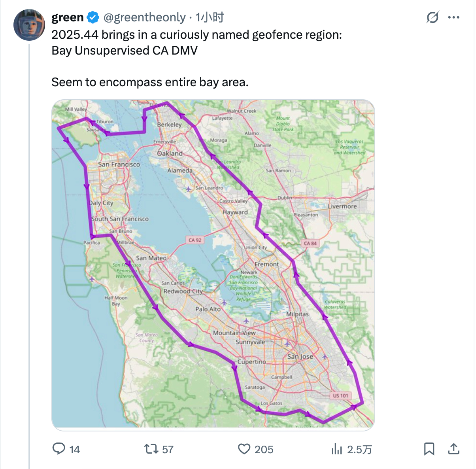476x469 pixels.
Task: Click the view count 2.5万
Action: 359,449
